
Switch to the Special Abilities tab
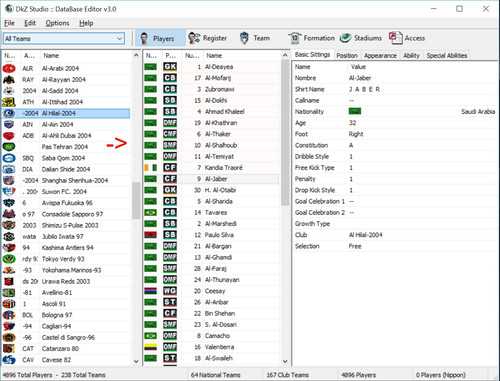coord(447,56)
